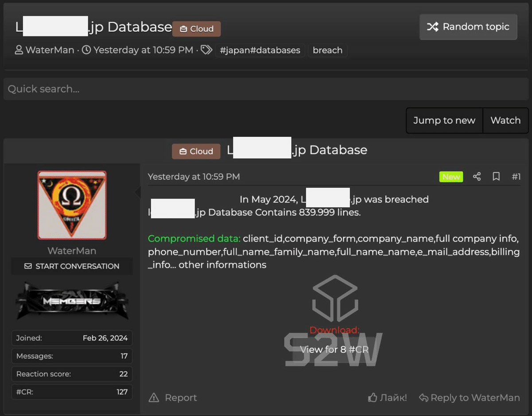Click the Watch button

(505, 120)
